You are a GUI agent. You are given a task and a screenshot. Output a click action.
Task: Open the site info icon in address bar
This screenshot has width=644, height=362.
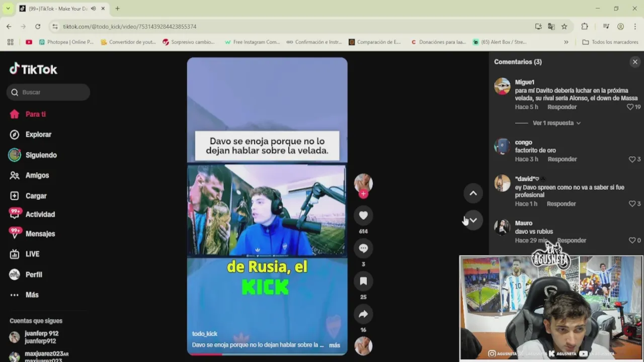tap(55, 26)
